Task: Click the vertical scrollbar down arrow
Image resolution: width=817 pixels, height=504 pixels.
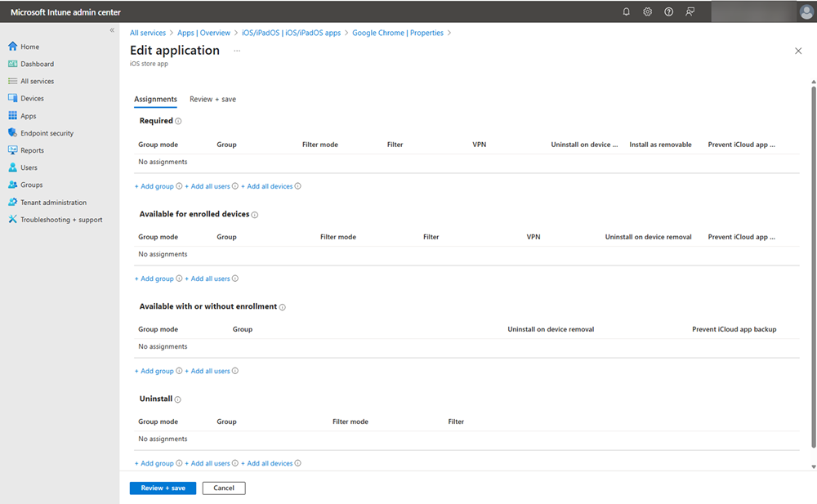Action: tap(813, 466)
